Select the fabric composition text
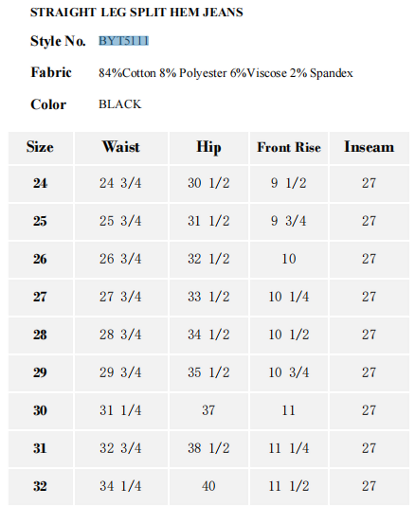420x510 pixels. [x=226, y=73]
